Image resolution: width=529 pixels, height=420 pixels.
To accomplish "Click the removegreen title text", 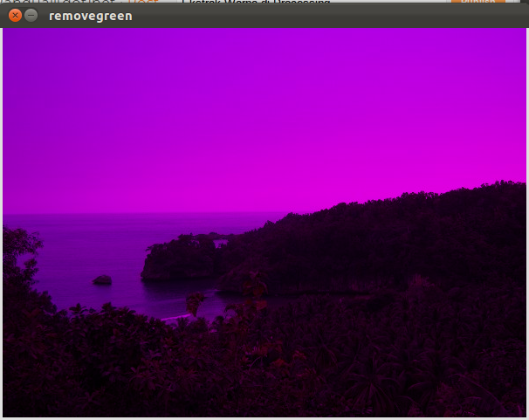I will pos(91,16).
